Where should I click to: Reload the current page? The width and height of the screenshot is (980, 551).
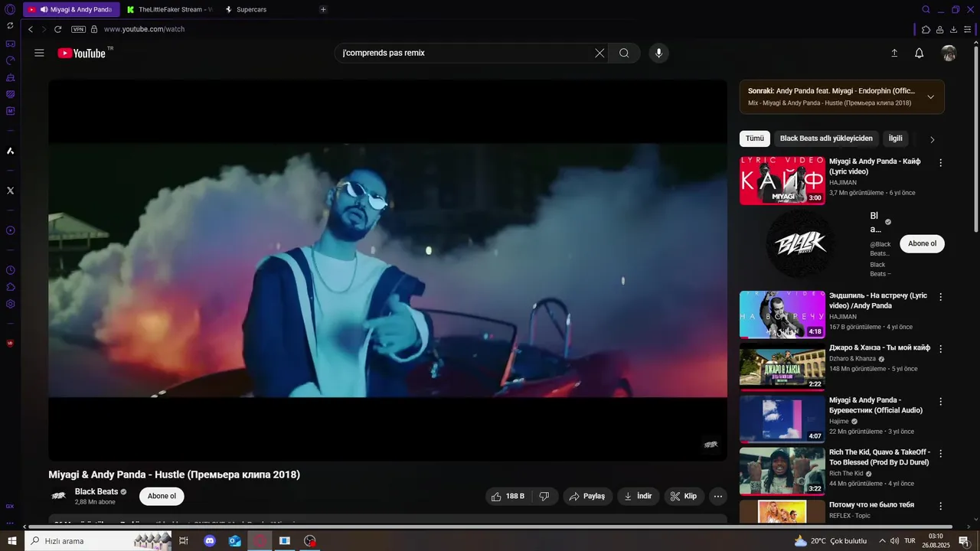coord(57,29)
